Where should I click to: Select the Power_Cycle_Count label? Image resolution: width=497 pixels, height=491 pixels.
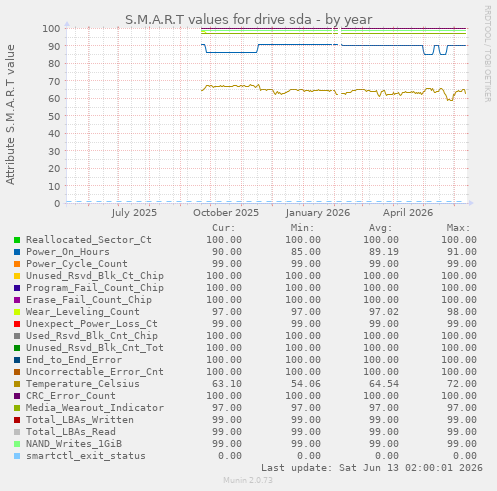[77, 264]
